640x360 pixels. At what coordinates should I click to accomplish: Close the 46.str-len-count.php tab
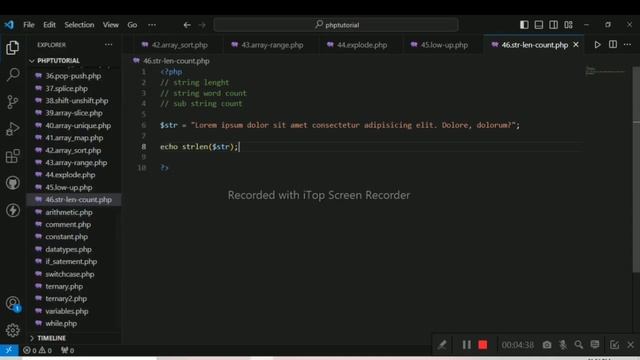click(x=576, y=45)
